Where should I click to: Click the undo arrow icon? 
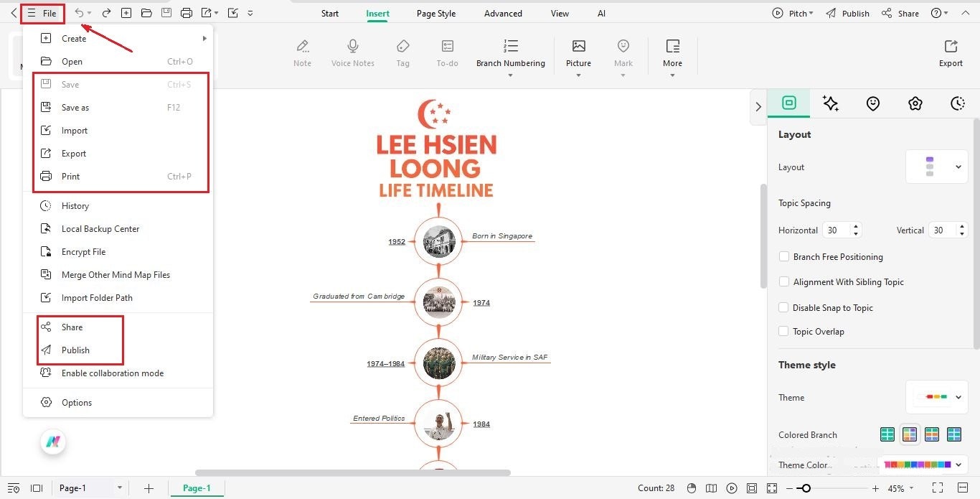(80, 14)
